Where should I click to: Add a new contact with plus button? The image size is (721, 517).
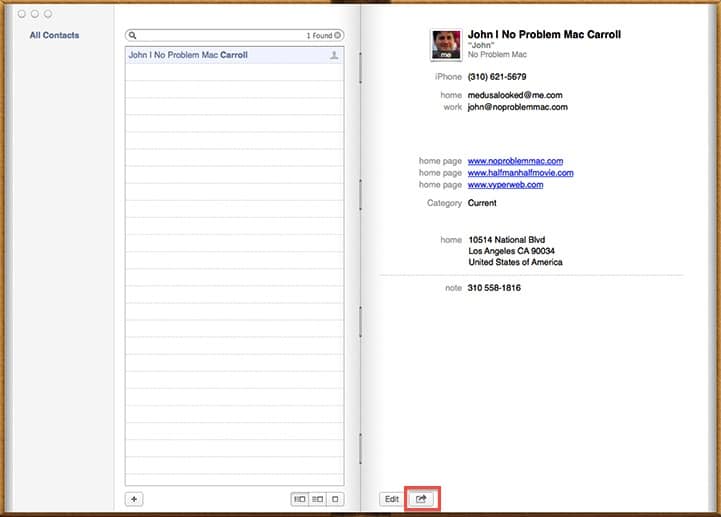134,499
